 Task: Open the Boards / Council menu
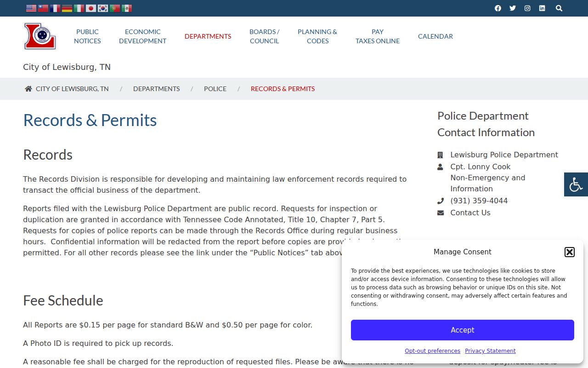pyautogui.click(x=264, y=36)
